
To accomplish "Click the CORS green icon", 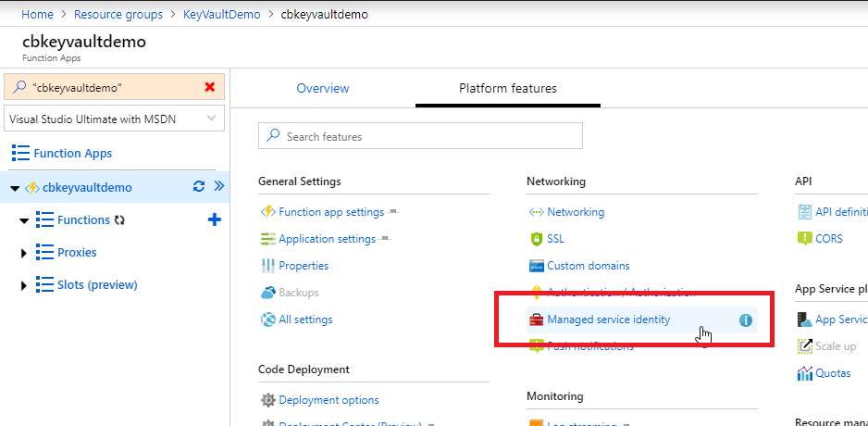I will pos(804,239).
